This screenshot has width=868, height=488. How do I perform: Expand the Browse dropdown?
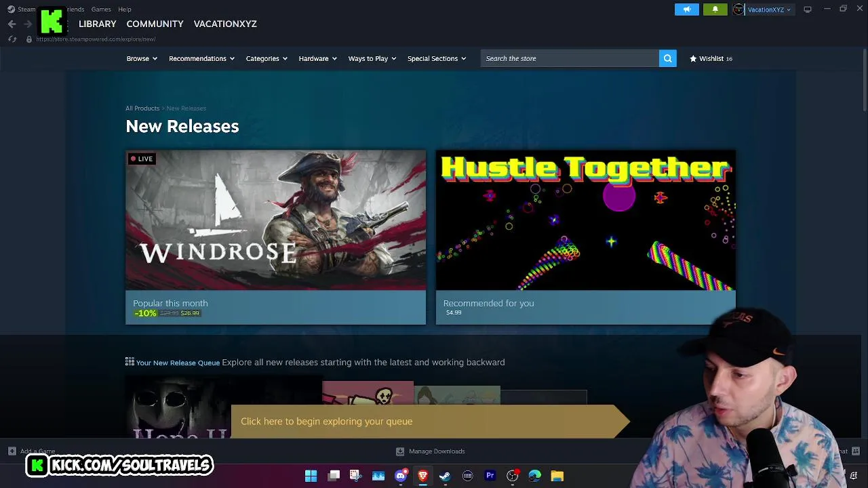coord(142,59)
